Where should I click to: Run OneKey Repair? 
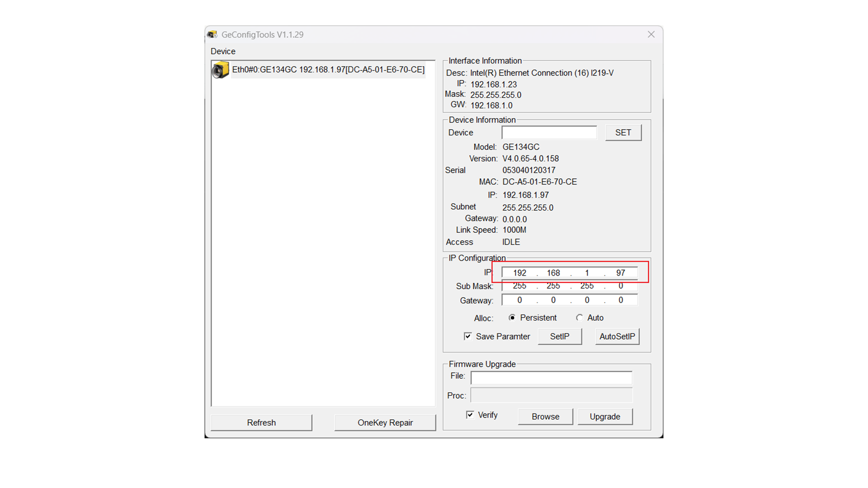coord(385,422)
